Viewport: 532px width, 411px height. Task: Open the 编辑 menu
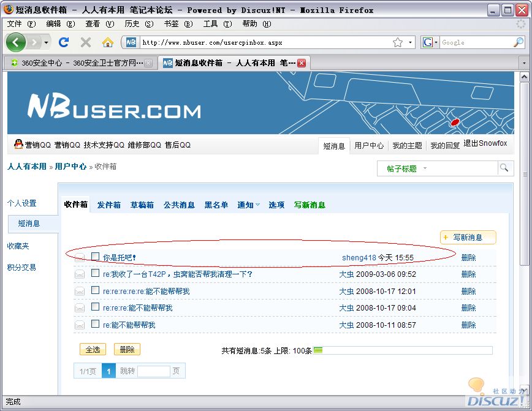pos(61,24)
